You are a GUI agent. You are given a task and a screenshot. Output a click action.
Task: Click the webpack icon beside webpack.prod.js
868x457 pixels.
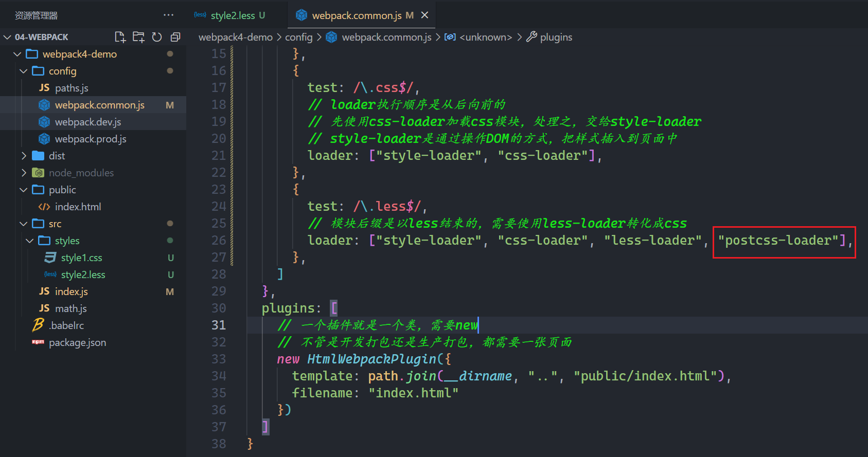click(x=44, y=139)
